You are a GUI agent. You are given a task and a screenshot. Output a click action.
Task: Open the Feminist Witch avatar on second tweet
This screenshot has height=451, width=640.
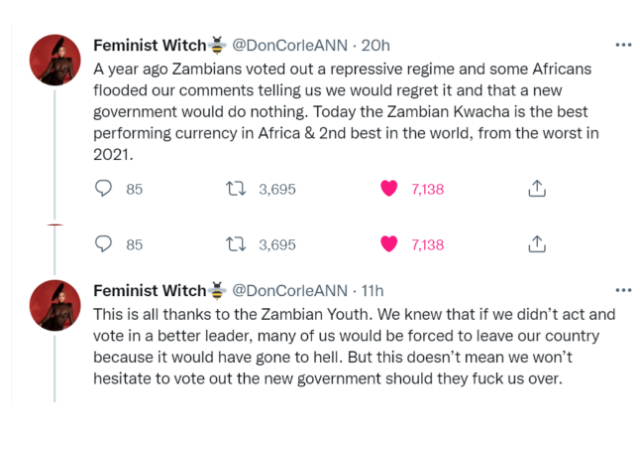tap(54, 304)
